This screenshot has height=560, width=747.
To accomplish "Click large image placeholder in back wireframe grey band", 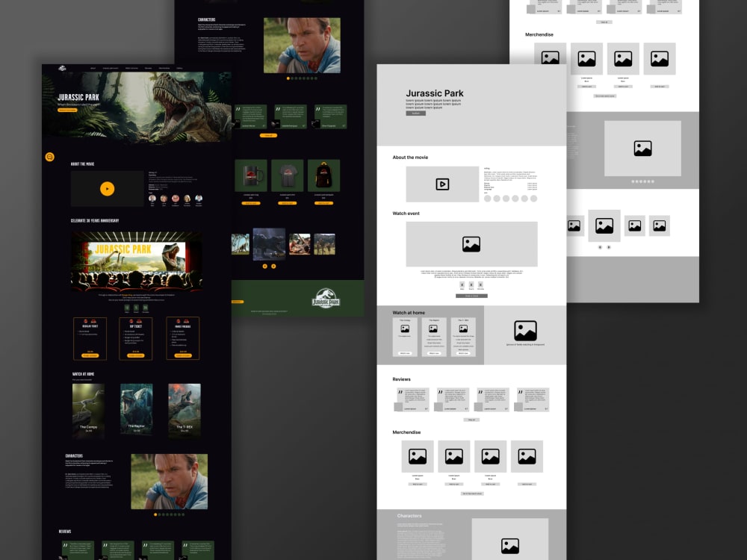I will [x=642, y=148].
